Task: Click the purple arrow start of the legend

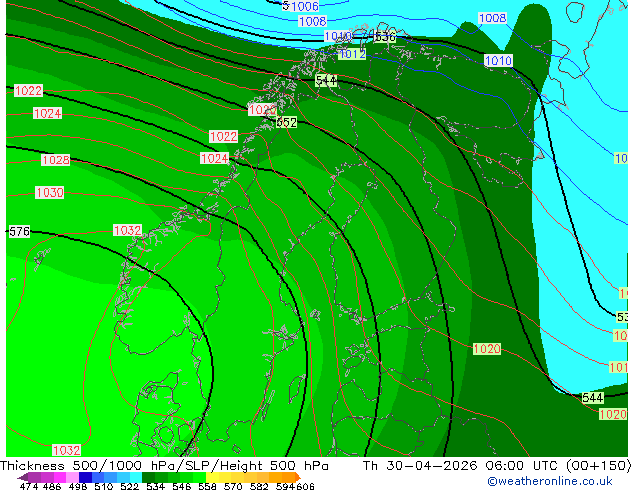Action: coord(23,477)
